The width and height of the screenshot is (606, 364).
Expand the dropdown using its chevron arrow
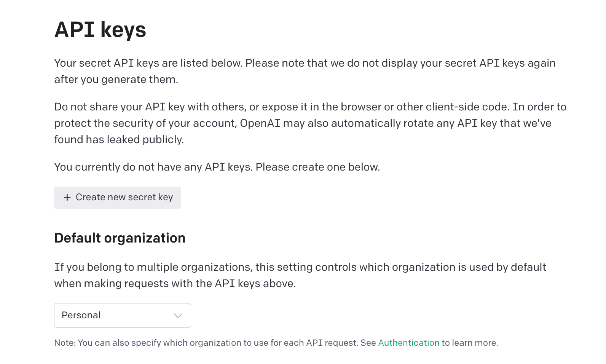click(178, 315)
